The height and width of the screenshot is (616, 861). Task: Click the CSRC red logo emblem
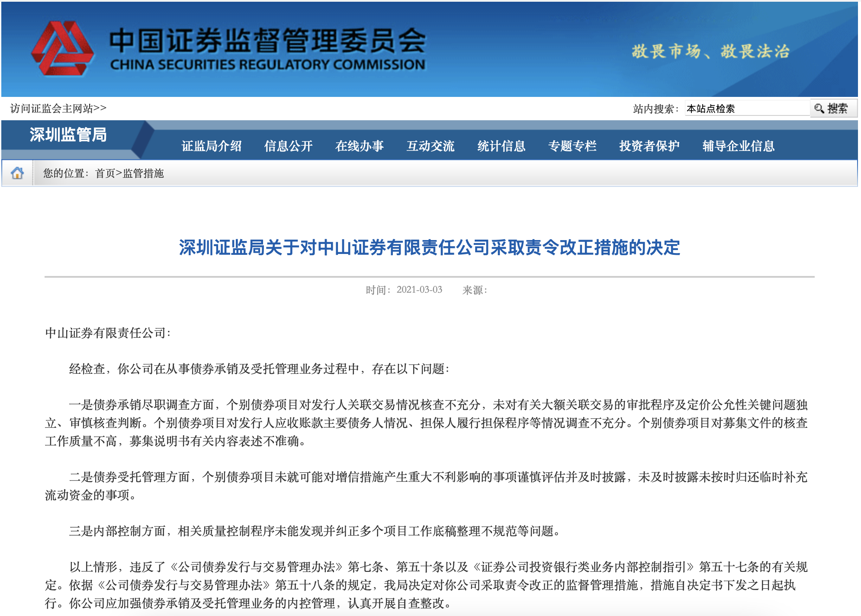point(63,48)
